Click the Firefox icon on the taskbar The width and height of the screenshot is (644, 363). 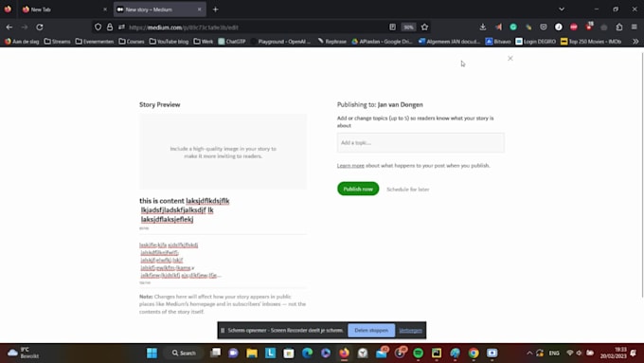pyautogui.click(x=344, y=354)
